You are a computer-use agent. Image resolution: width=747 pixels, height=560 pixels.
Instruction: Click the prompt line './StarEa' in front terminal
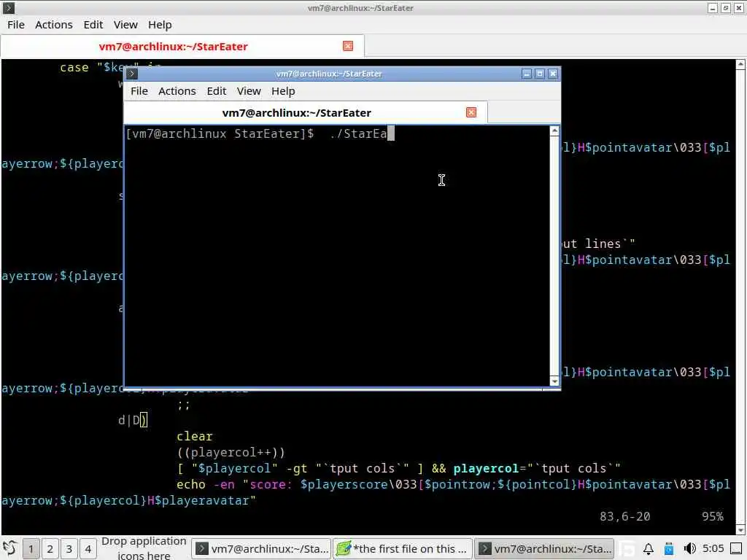point(260,133)
